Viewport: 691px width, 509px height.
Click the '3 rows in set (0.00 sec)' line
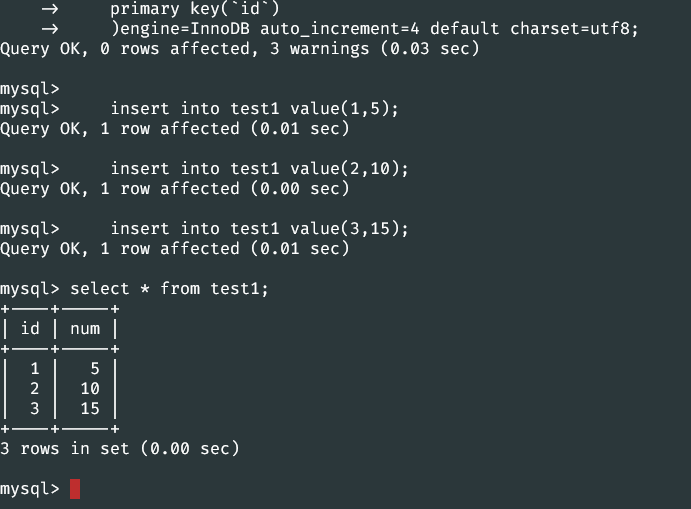(119, 449)
